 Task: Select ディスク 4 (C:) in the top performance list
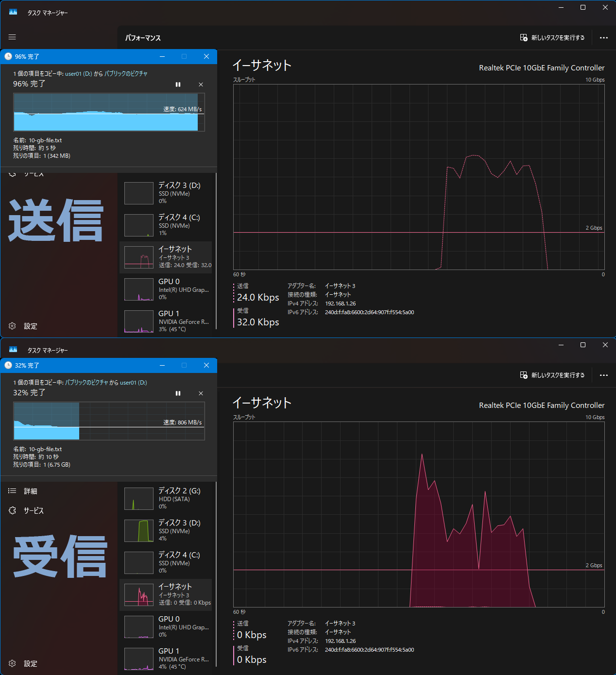[x=166, y=225]
